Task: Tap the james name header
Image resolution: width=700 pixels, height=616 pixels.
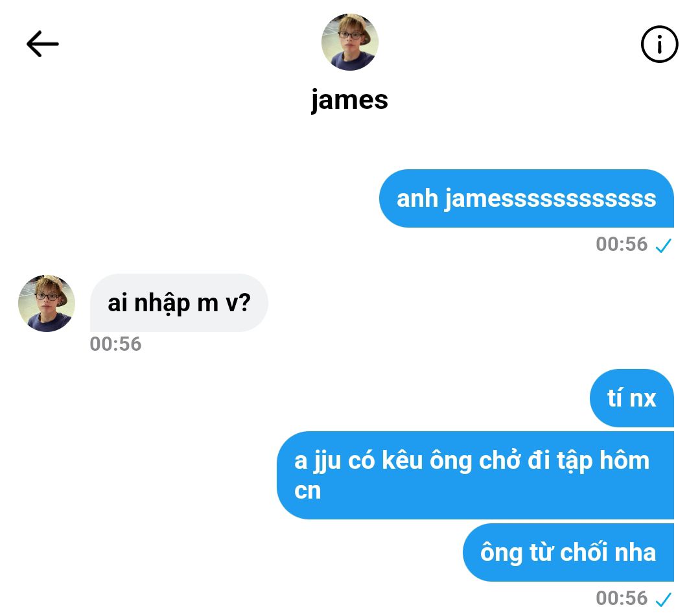Action: pyautogui.click(x=349, y=100)
